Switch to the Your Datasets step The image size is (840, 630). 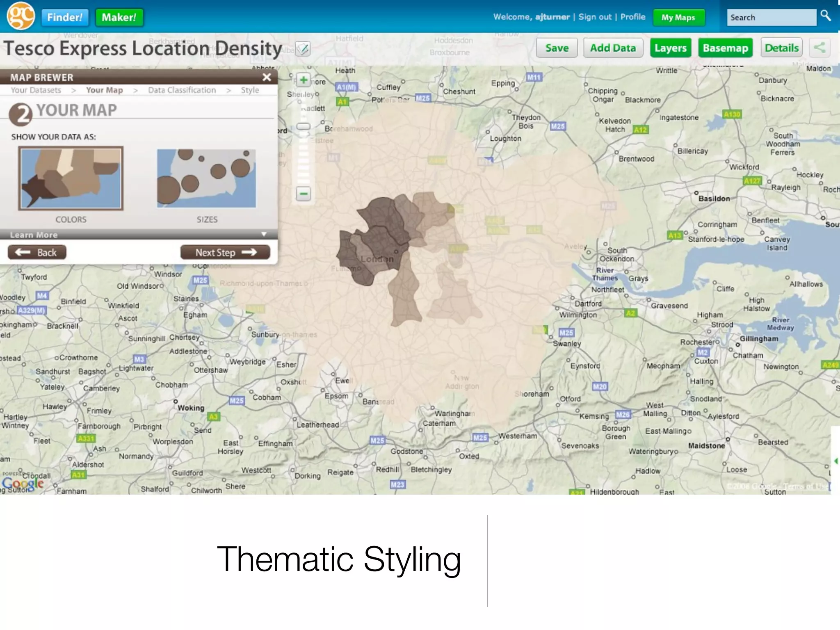pyautogui.click(x=36, y=90)
